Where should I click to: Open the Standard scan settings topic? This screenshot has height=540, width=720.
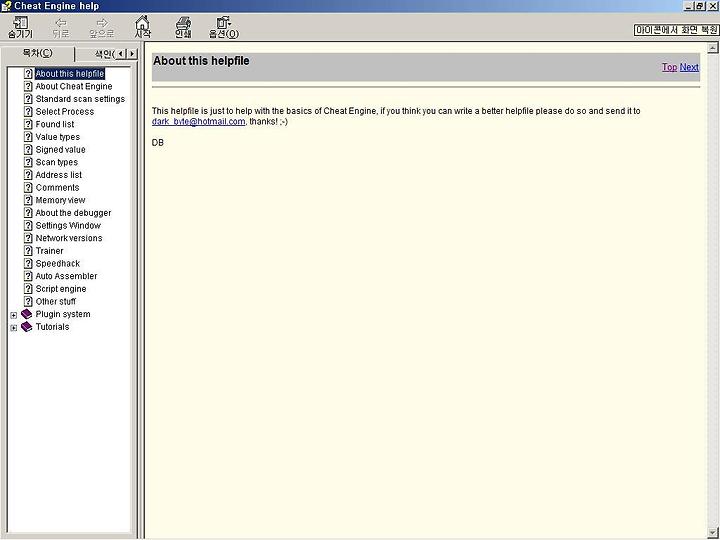[x=80, y=99]
